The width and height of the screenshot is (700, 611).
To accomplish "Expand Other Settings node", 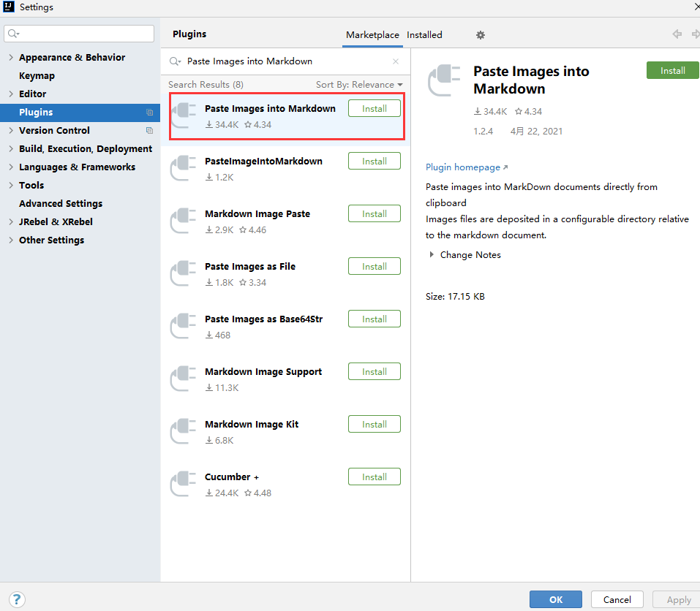I will pos(11,240).
